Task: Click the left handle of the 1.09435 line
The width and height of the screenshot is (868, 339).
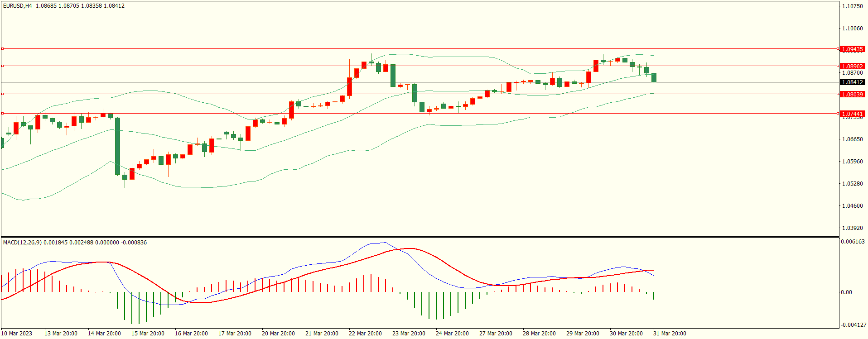Action: tap(2, 48)
